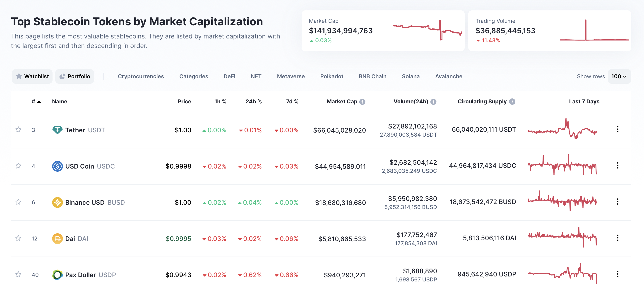
Task: Click the USD Coin logo icon
Action: pyautogui.click(x=57, y=166)
